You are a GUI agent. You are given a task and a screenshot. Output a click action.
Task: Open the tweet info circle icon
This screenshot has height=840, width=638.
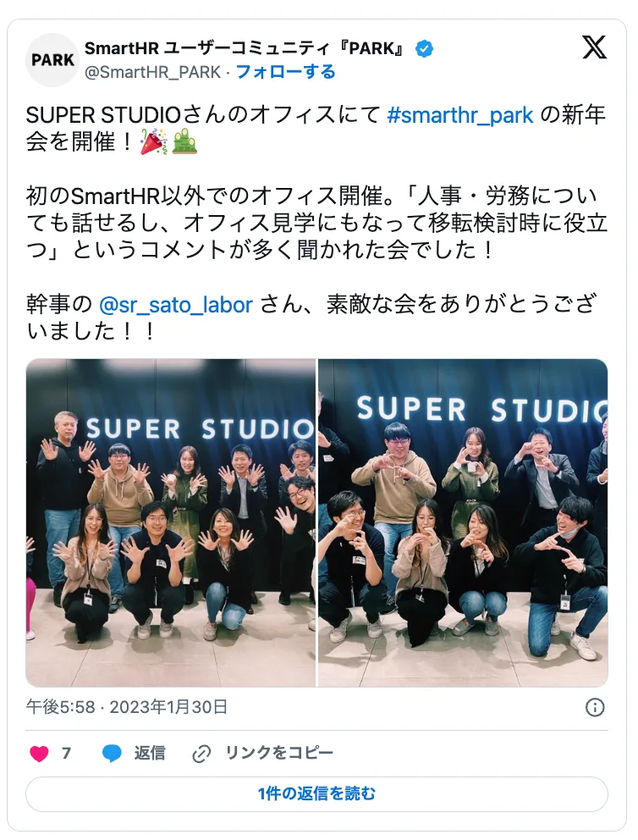coord(595,707)
